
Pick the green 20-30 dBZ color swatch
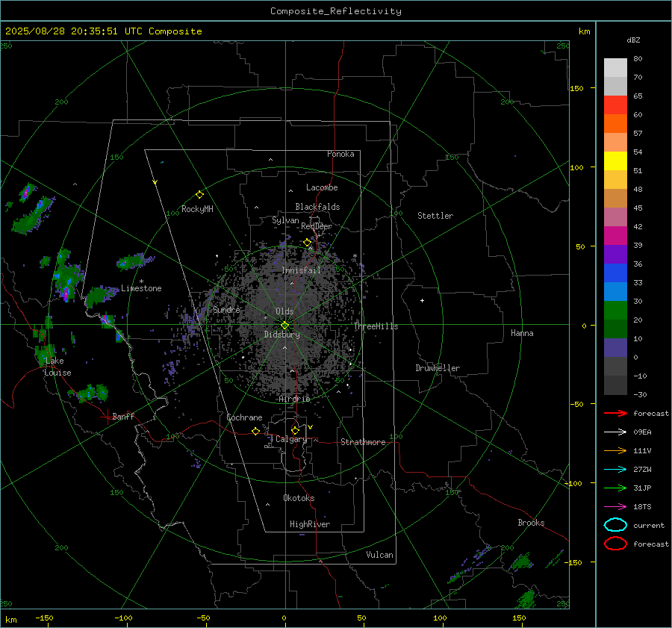pos(615,311)
